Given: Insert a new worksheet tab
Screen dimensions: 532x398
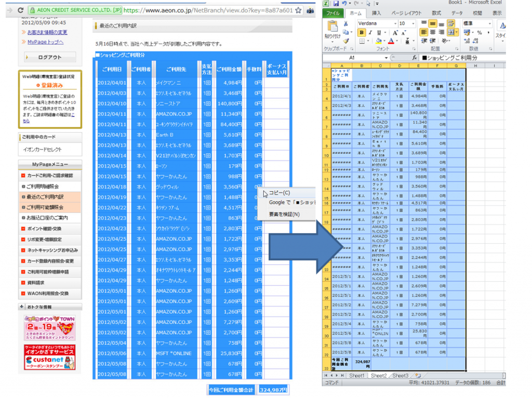Looking at the screenshot, I should click(418, 376).
